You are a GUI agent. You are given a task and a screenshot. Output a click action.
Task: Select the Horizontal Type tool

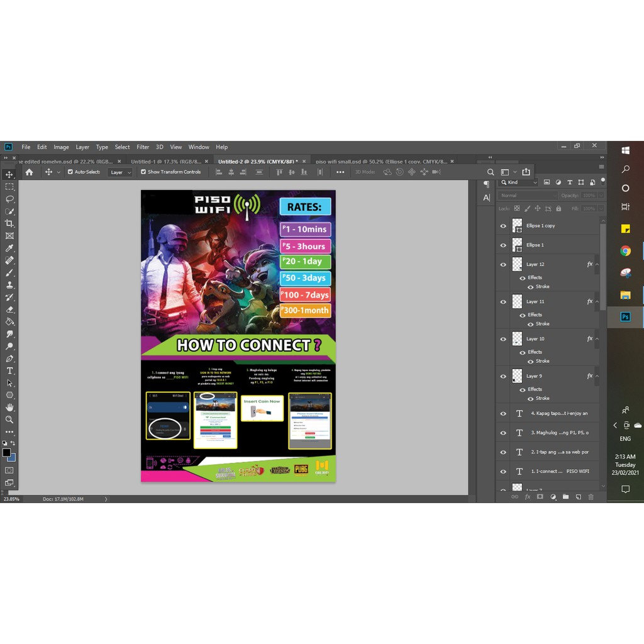click(x=9, y=370)
